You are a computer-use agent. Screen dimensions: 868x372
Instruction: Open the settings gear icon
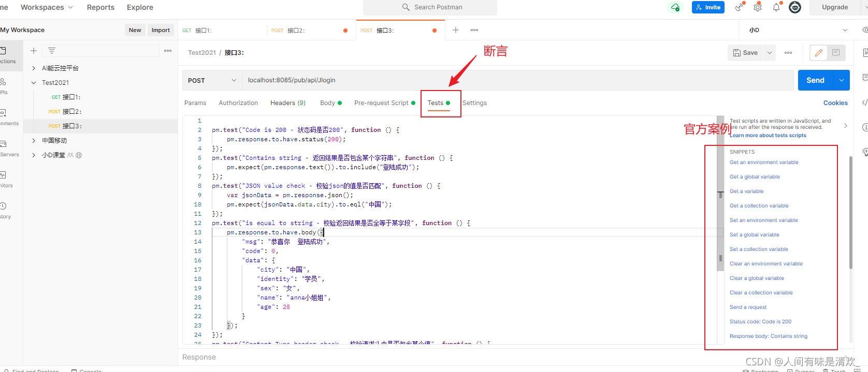(x=758, y=7)
